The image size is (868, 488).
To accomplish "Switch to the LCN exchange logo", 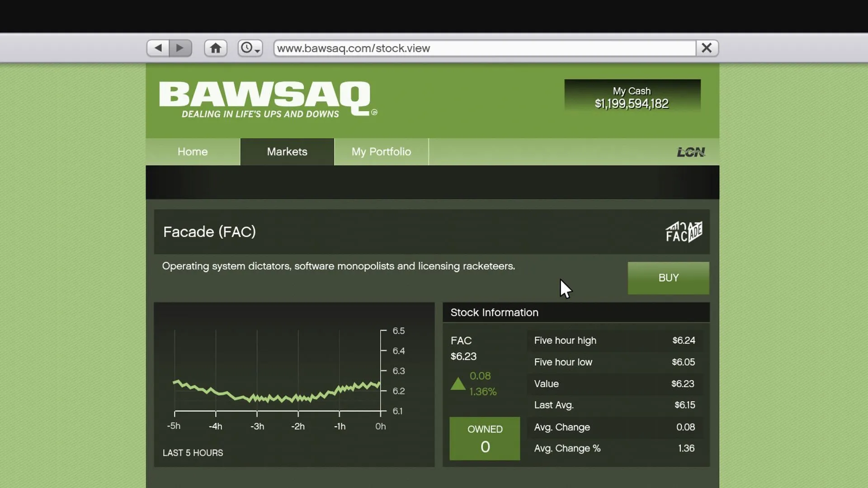I will 691,152.
